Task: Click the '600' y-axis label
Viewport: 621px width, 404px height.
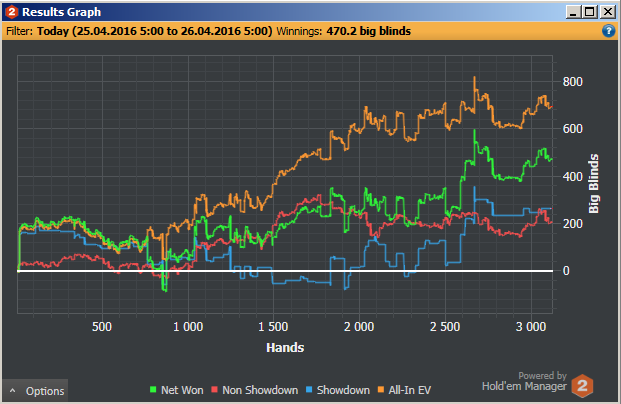Action: click(x=572, y=129)
